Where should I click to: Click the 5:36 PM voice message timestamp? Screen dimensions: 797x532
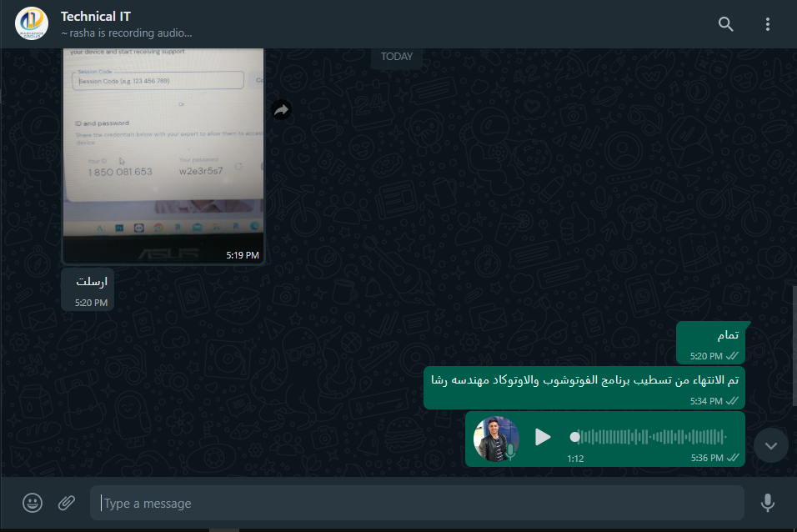(706, 459)
